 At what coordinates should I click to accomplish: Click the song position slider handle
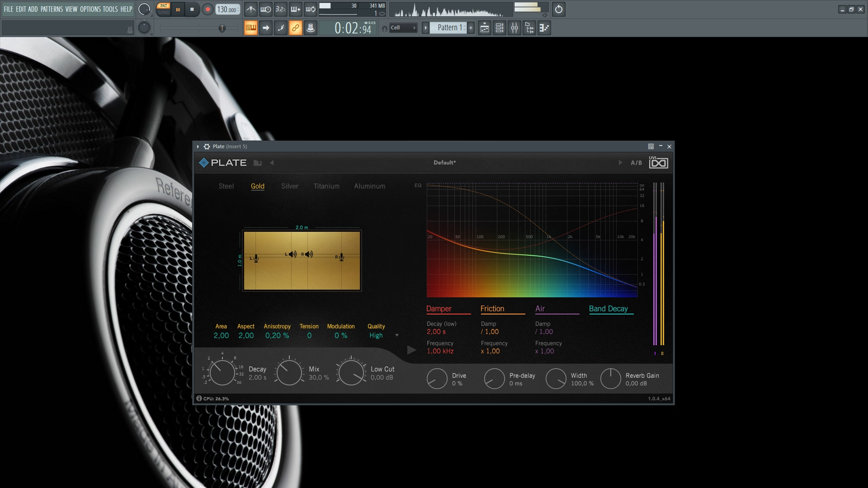222,28
